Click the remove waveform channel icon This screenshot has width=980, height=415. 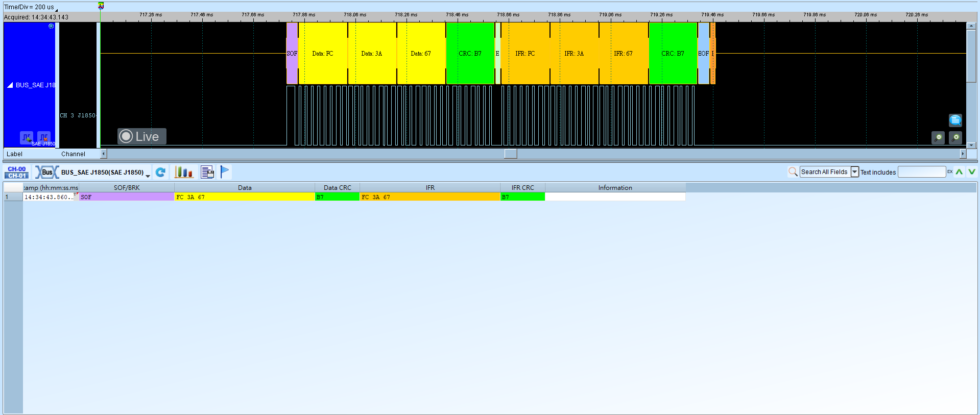[x=44, y=137]
